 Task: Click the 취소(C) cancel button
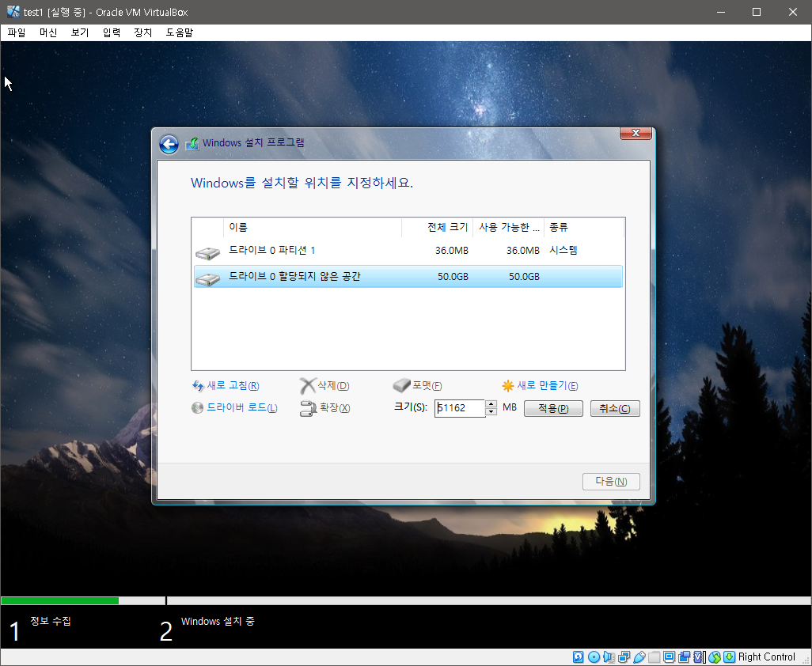[x=615, y=408]
